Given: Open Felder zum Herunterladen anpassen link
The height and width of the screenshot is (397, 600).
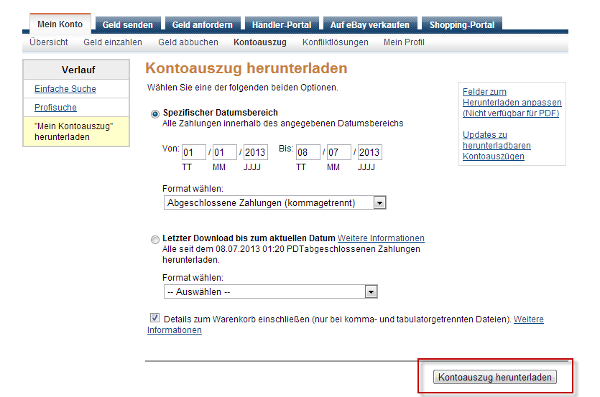Looking at the screenshot, I should pos(512,103).
